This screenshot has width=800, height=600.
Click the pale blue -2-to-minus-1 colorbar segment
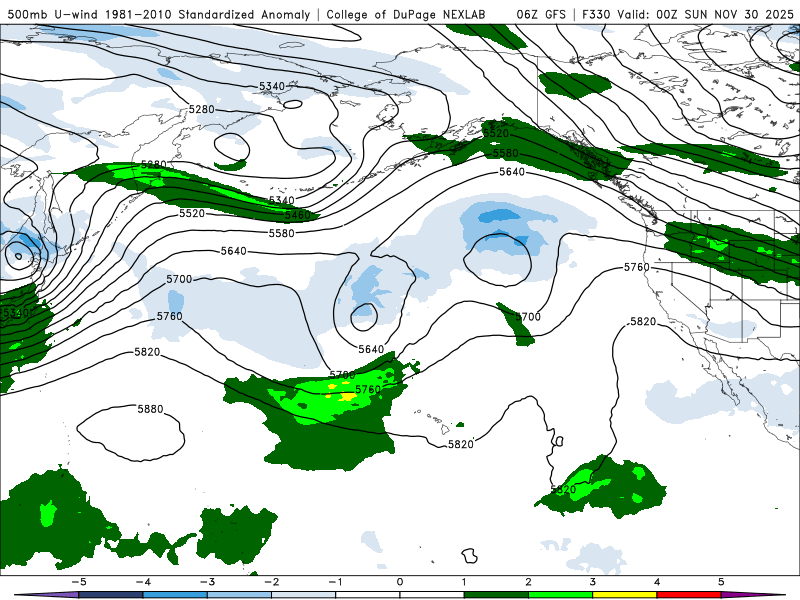(303, 595)
